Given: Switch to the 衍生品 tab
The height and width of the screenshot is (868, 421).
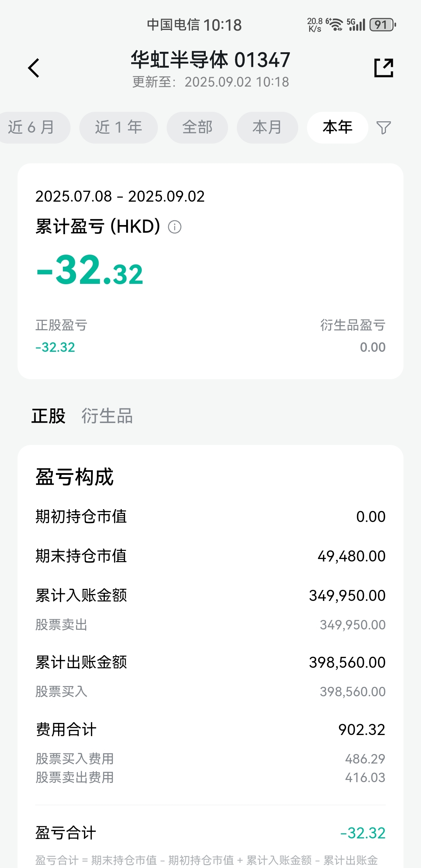Looking at the screenshot, I should [107, 416].
